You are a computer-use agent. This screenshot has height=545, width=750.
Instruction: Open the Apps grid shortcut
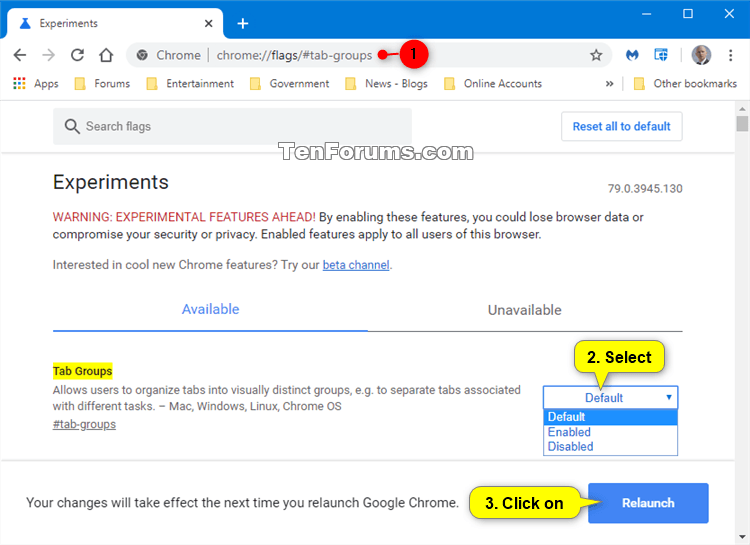36,84
